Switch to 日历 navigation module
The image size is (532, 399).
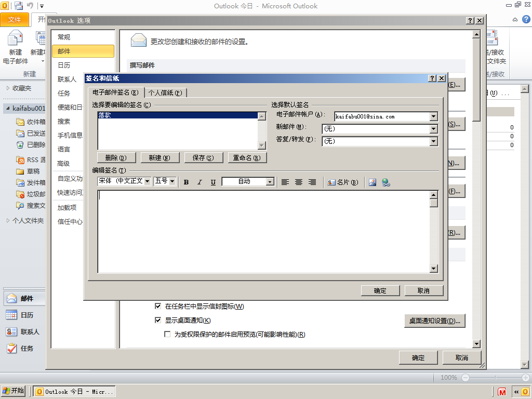click(24, 315)
